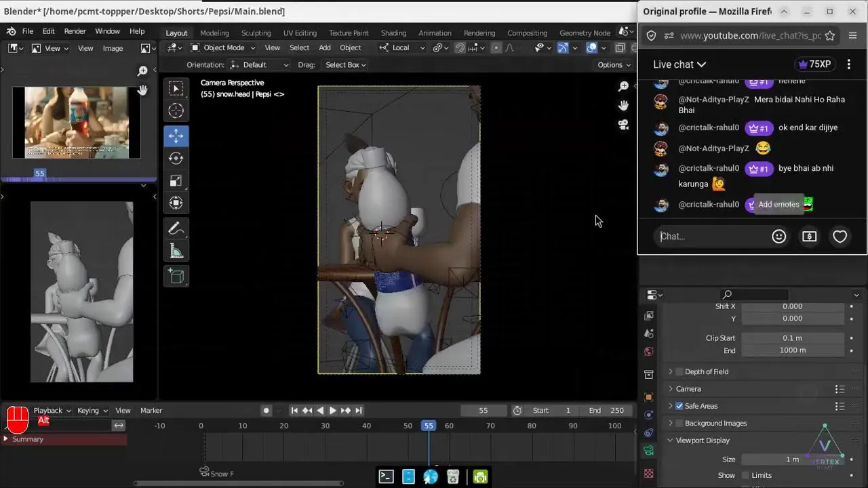Toggle camera view icon in viewport
This screenshot has width=868, height=488.
point(623,125)
